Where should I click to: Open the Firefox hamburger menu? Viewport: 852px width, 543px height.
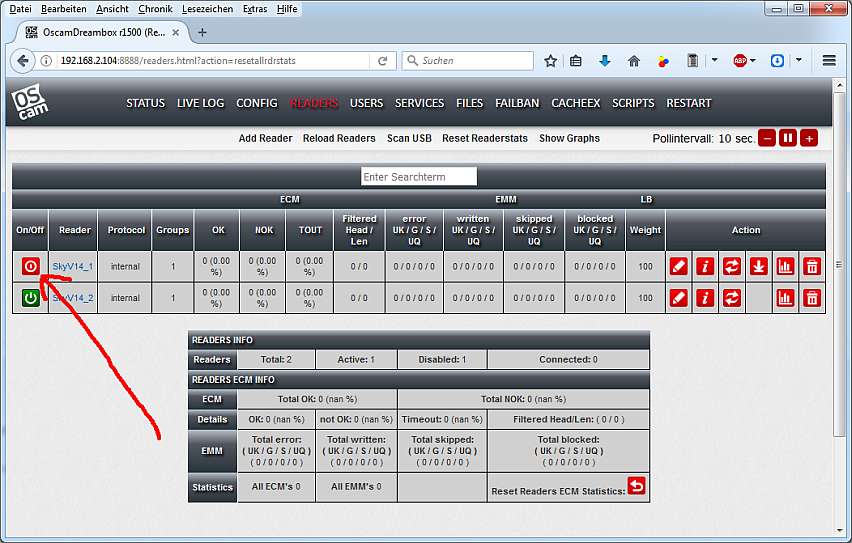[x=829, y=61]
